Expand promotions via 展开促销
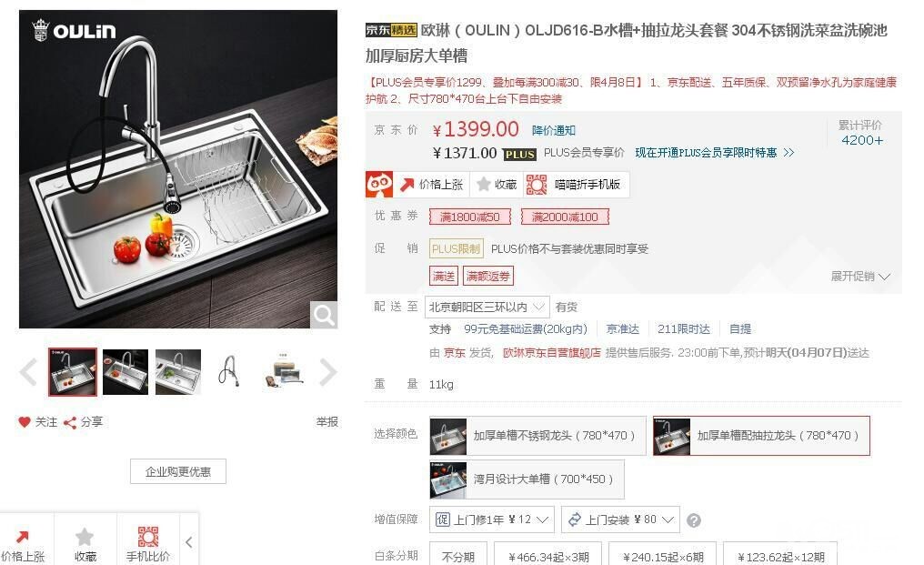 coord(859,276)
